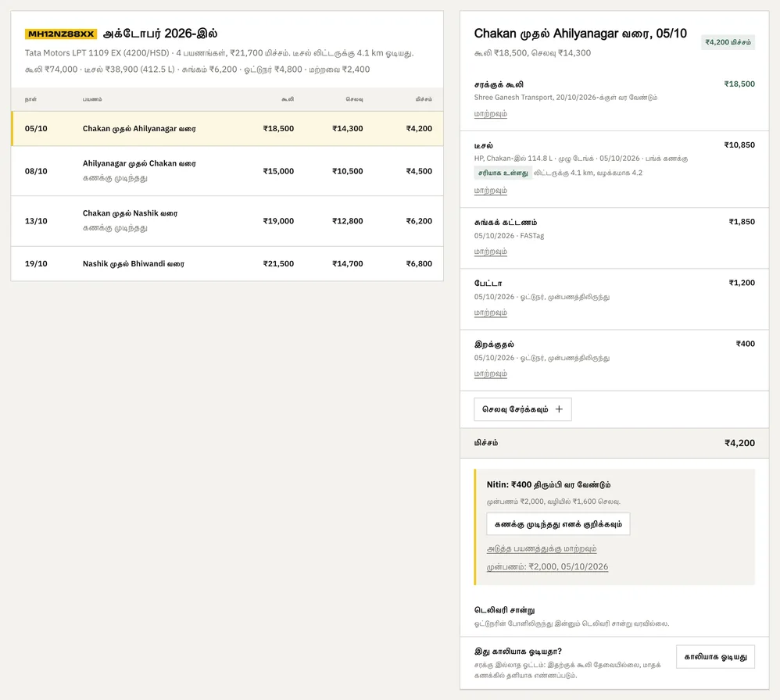
Task: Click the ₹10,500 expense amount
Action: 348,171
